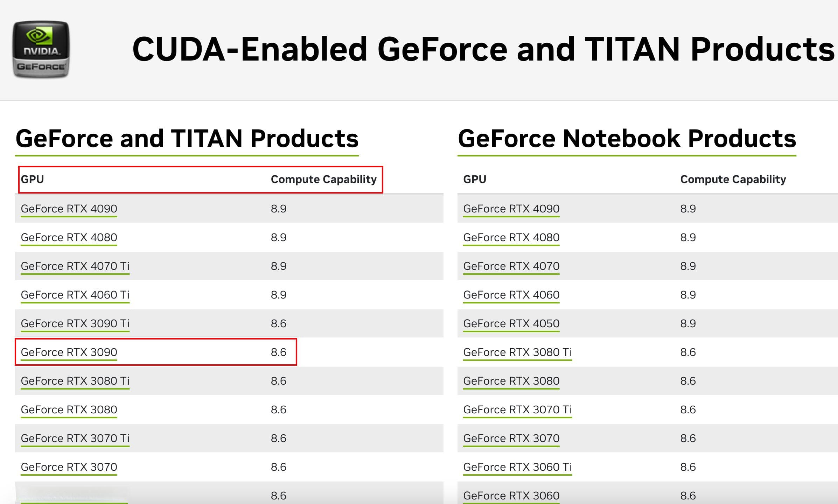
Task: Open the desktop GeForce RTX 3080 link
Action: click(69, 409)
